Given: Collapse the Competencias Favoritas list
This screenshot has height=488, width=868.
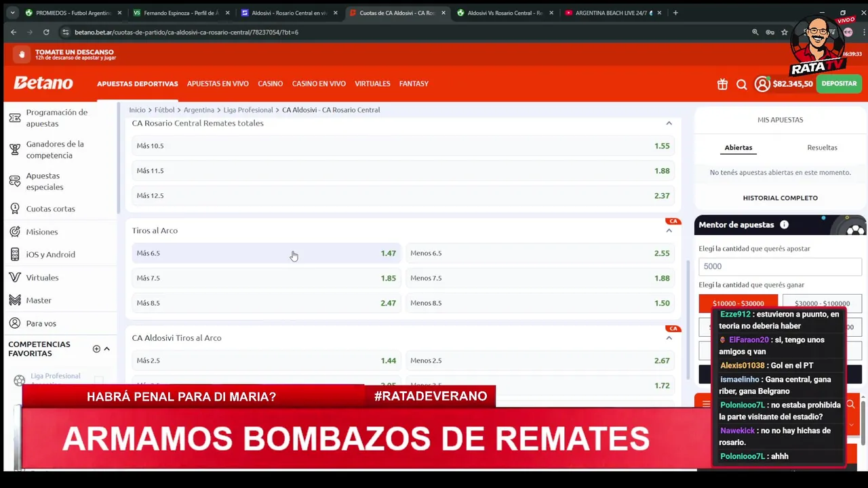Looking at the screenshot, I should [106, 349].
